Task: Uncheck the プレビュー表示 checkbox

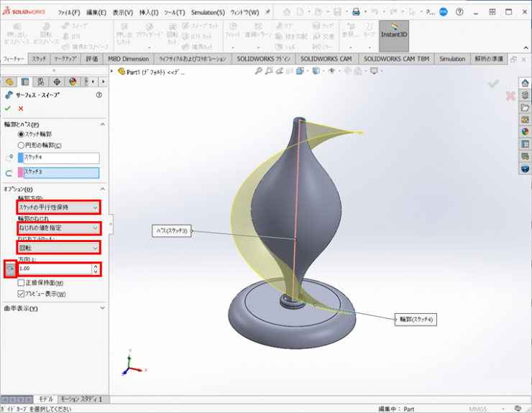Action: point(21,293)
